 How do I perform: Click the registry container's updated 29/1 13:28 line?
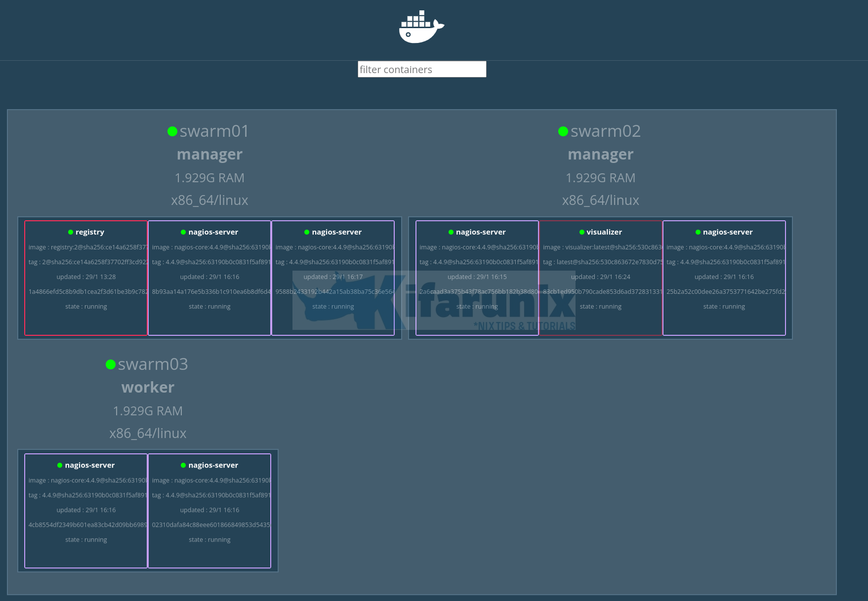click(x=86, y=277)
